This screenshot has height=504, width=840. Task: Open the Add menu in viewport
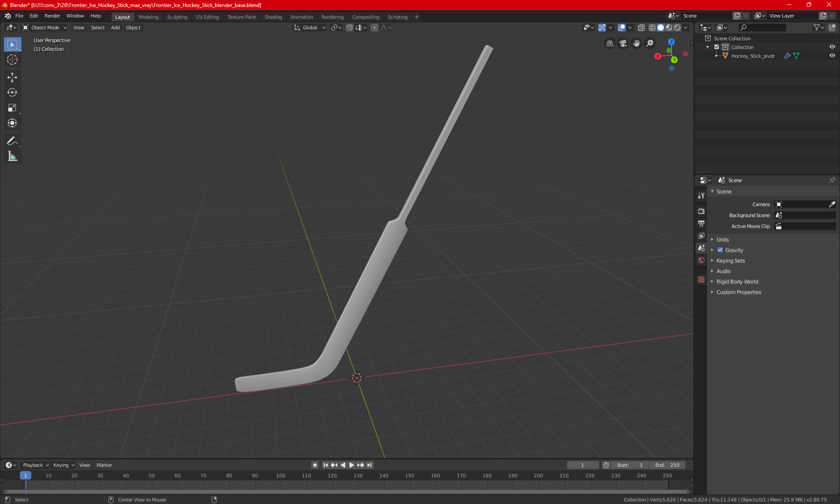(x=115, y=28)
